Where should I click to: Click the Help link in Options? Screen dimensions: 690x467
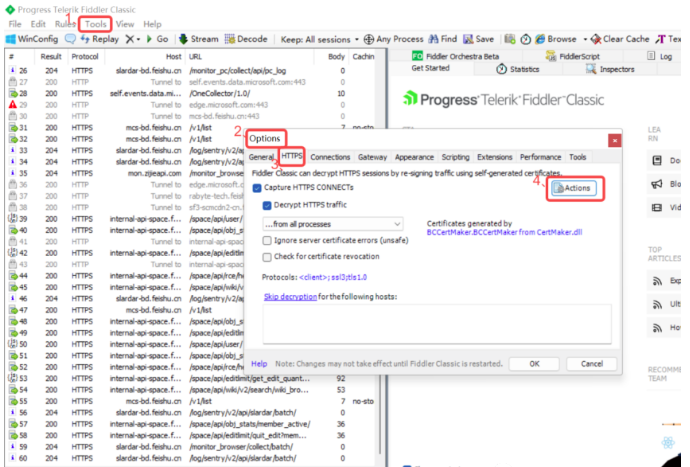click(x=259, y=364)
